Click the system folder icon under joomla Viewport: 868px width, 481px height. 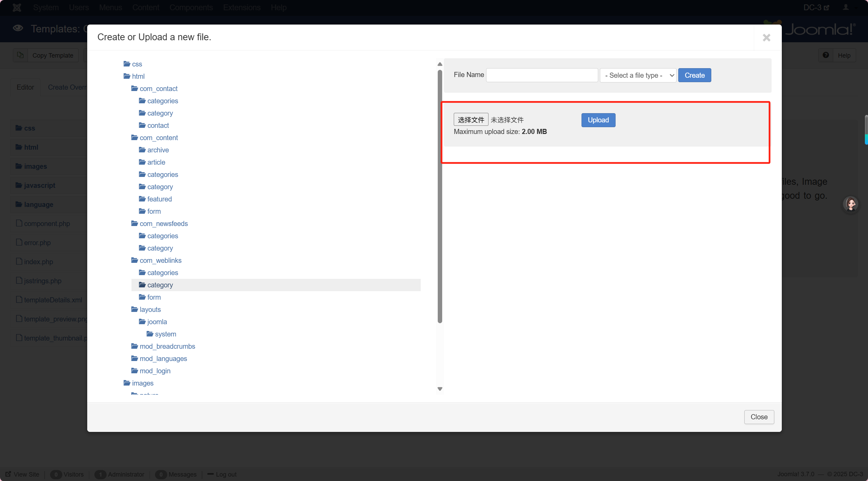pyautogui.click(x=150, y=334)
